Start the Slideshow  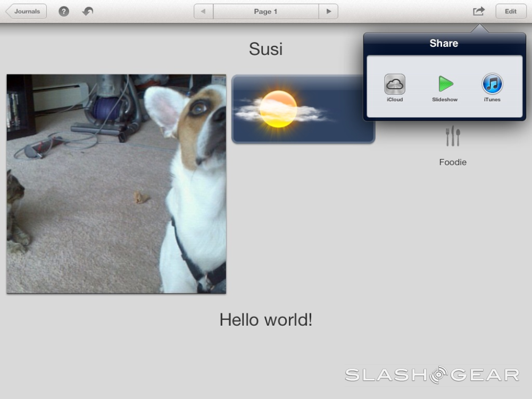[445, 88]
